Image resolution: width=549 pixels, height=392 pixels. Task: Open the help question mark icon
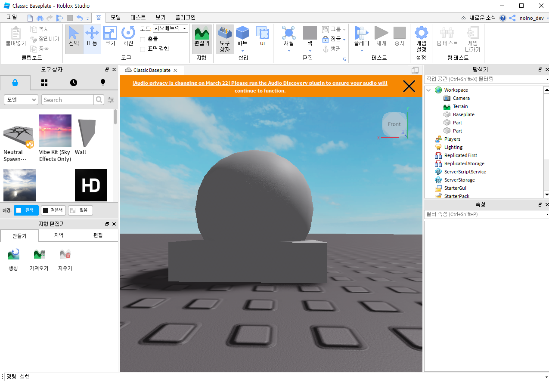point(503,18)
